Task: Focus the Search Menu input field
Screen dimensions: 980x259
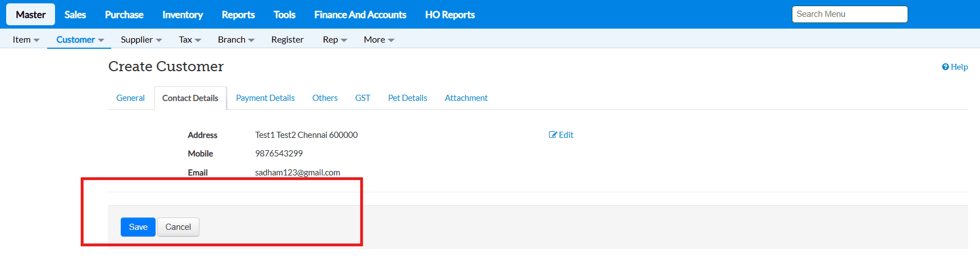Action: [x=849, y=15]
